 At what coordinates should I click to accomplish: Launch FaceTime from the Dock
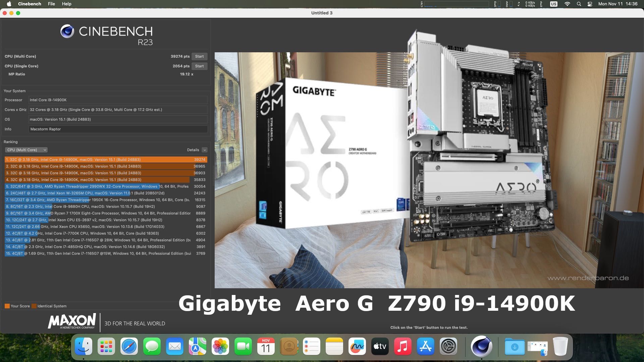pos(243,346)
